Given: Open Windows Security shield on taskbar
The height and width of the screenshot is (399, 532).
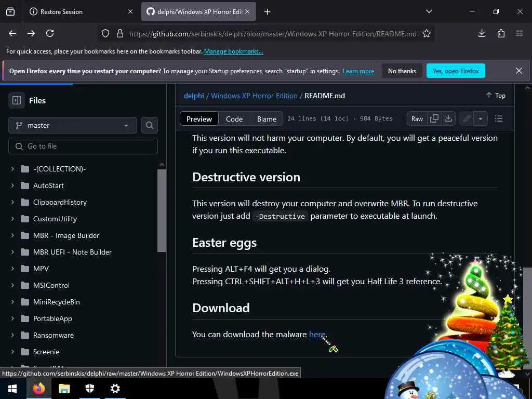Looking at the screenshot, I should (x=89, y=389).
